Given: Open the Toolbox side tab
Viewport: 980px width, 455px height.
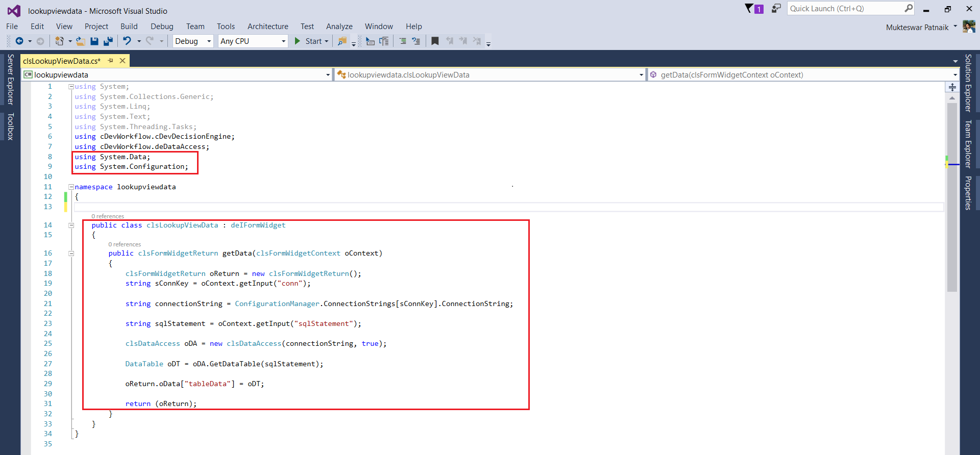Looking at the screenshot, I should pyautogui.click(x=10, y=127).
